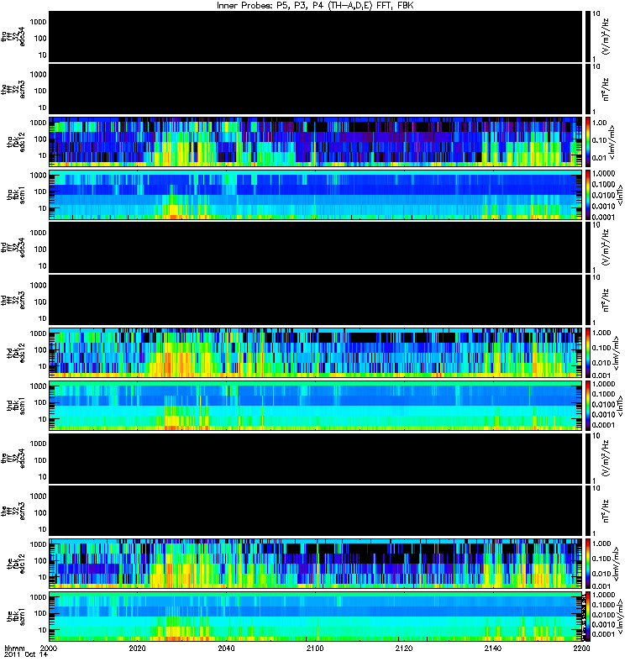630x672 pixels.
Task: Click the 2200 time axis label
Action: pos(581,648)
